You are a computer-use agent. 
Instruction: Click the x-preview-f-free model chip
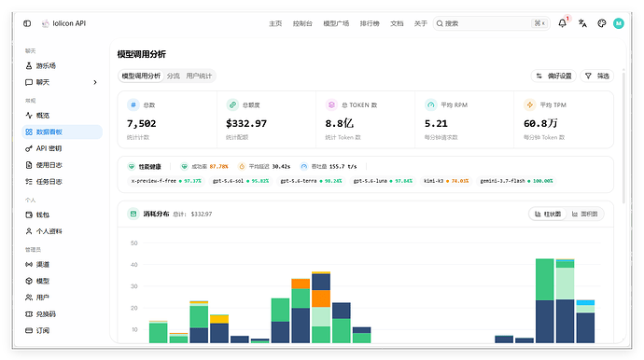tap(166, 181)
